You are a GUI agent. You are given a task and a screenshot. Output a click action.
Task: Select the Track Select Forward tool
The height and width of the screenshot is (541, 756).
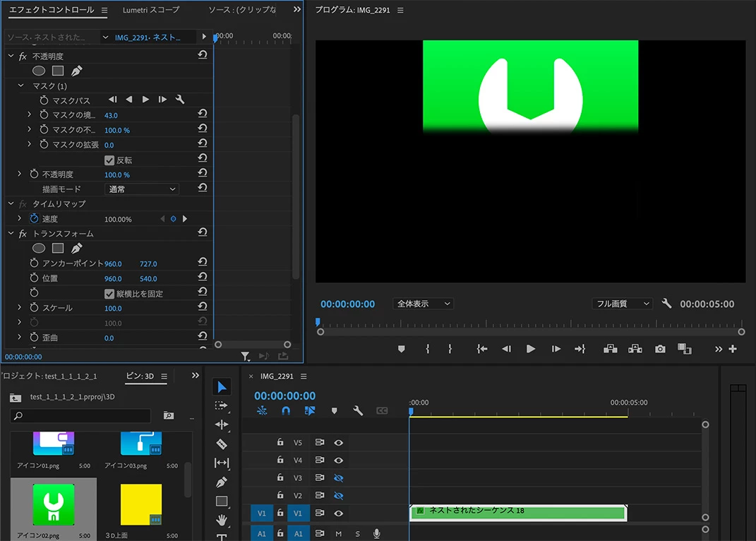222,406
